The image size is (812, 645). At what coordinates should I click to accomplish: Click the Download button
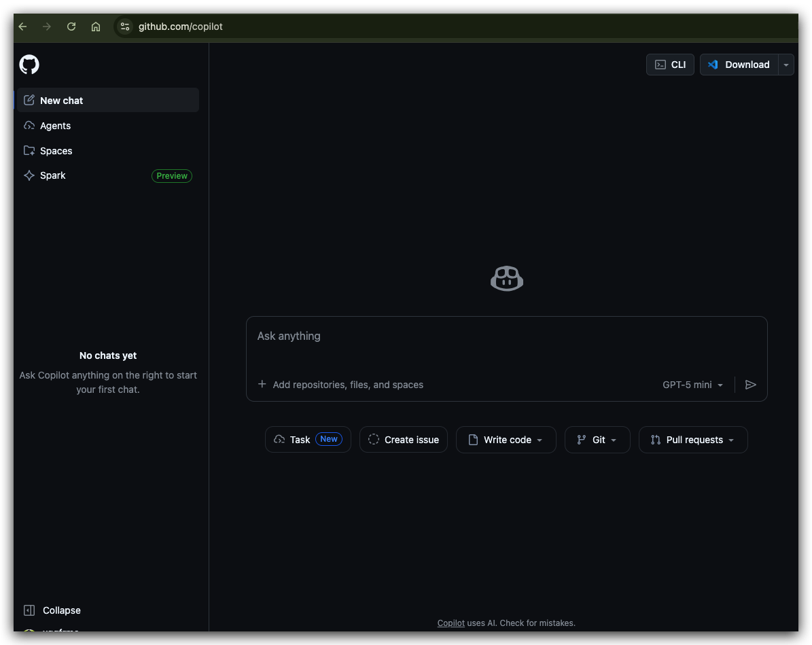tap(739, 65)
